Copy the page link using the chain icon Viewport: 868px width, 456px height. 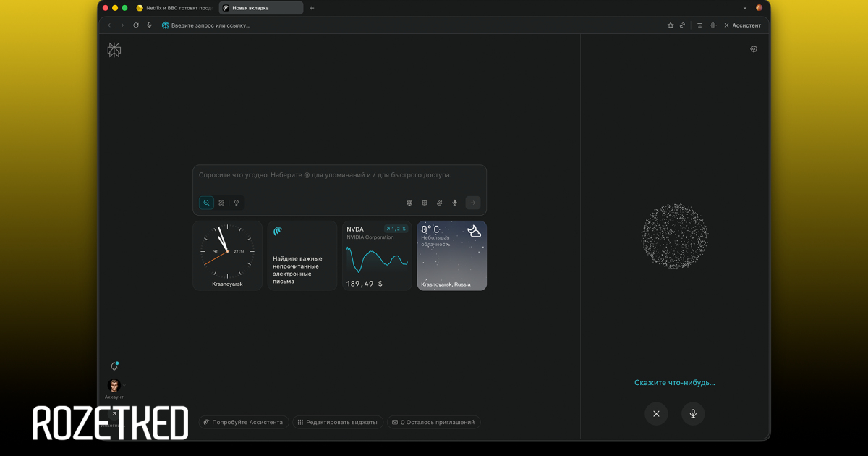coord(682,25)
